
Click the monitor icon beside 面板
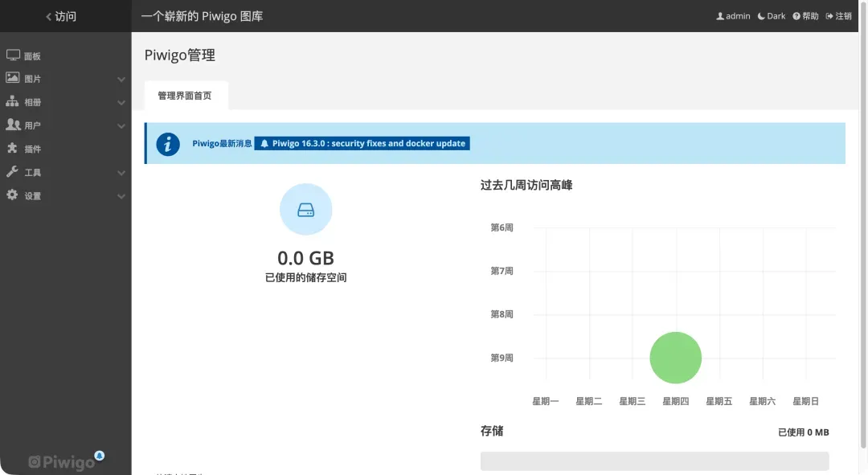pyautogui.click(x=13, y=55)
